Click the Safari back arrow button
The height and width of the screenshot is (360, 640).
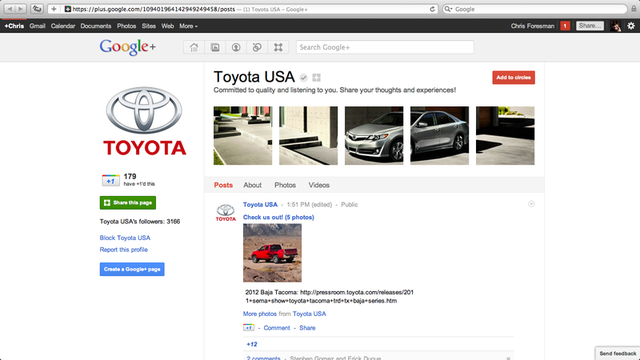click(x=10, y=9)
